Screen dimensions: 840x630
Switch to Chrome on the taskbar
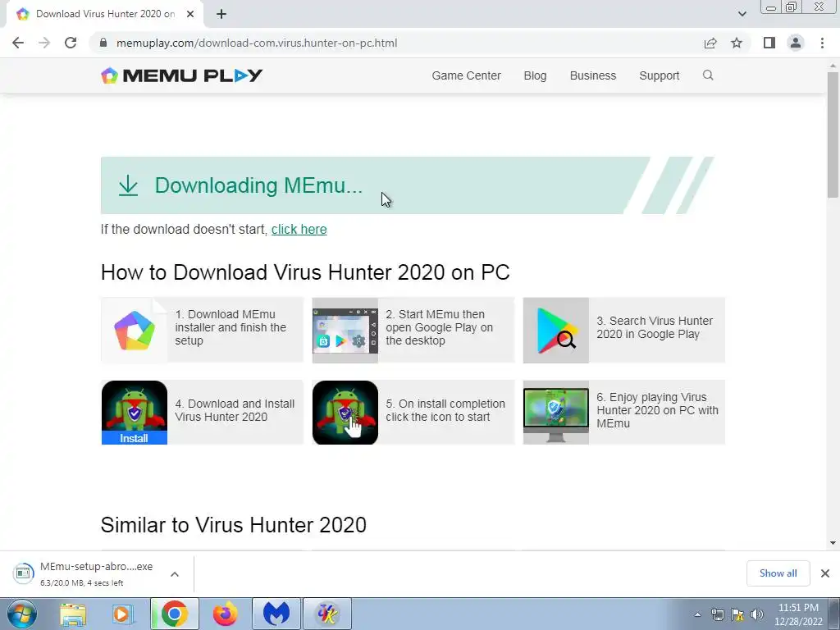[x=174, y=614]
